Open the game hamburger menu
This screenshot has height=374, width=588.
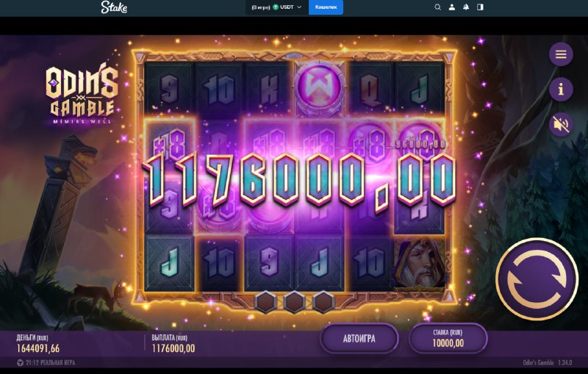point(561,54)
